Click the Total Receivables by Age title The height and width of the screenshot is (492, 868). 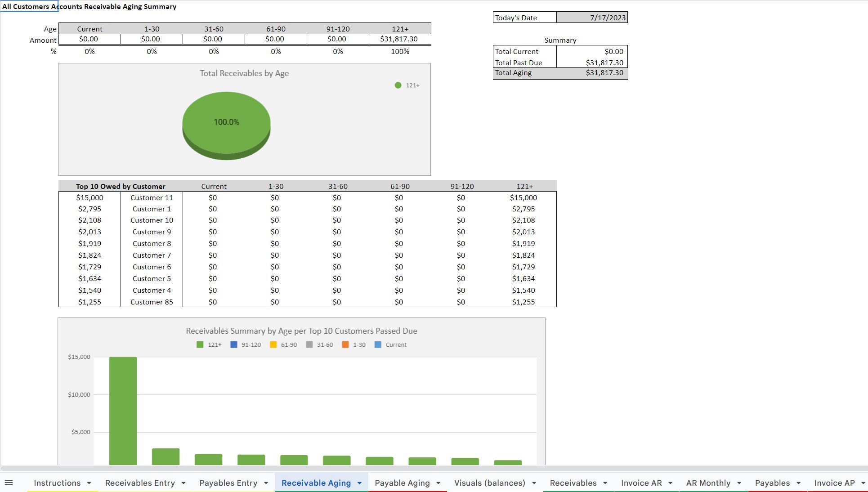click(244, 73)
